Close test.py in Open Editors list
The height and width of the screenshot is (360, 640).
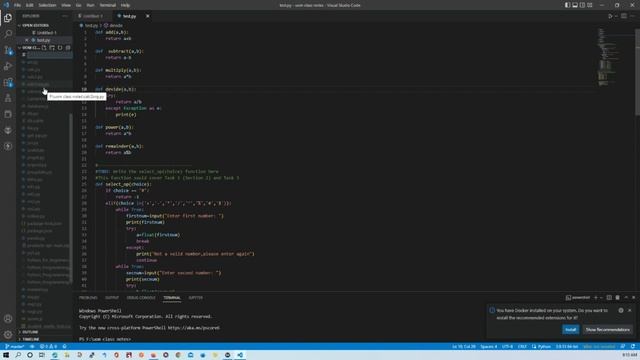tap(27, 40)
